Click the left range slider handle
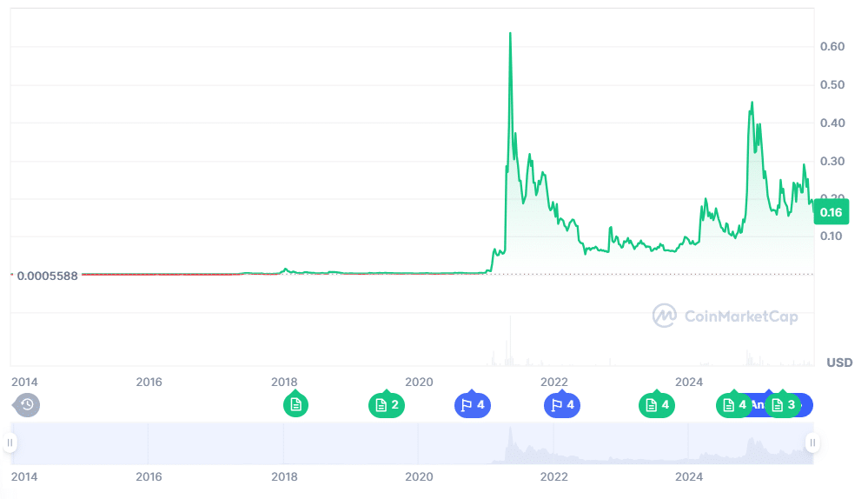868x499 pixels. coord(10,443)
